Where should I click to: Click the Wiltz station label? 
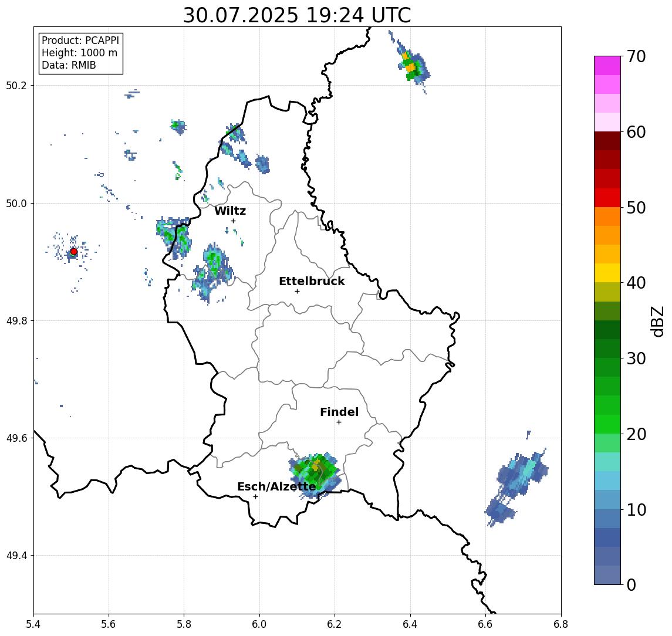click(230, 211)
